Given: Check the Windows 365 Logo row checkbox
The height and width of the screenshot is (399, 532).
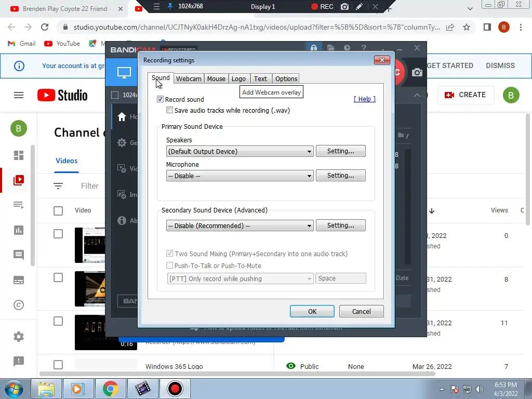Looking at the screenshot, I should [58, 364].
